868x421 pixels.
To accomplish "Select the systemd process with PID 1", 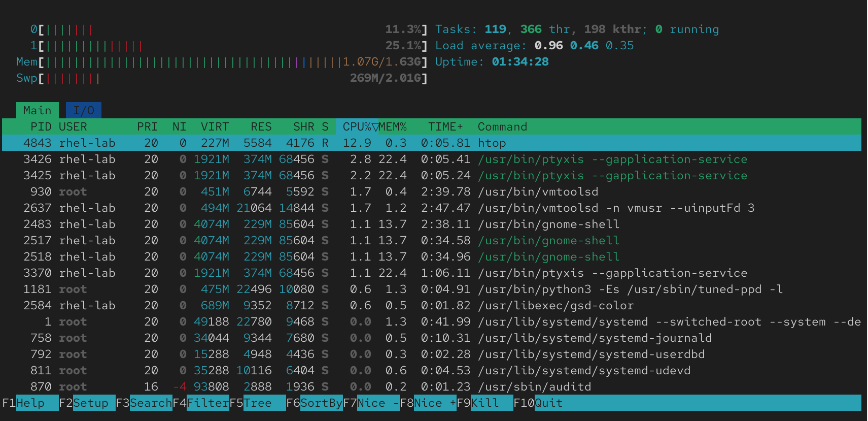I will (x=432, y=321).
